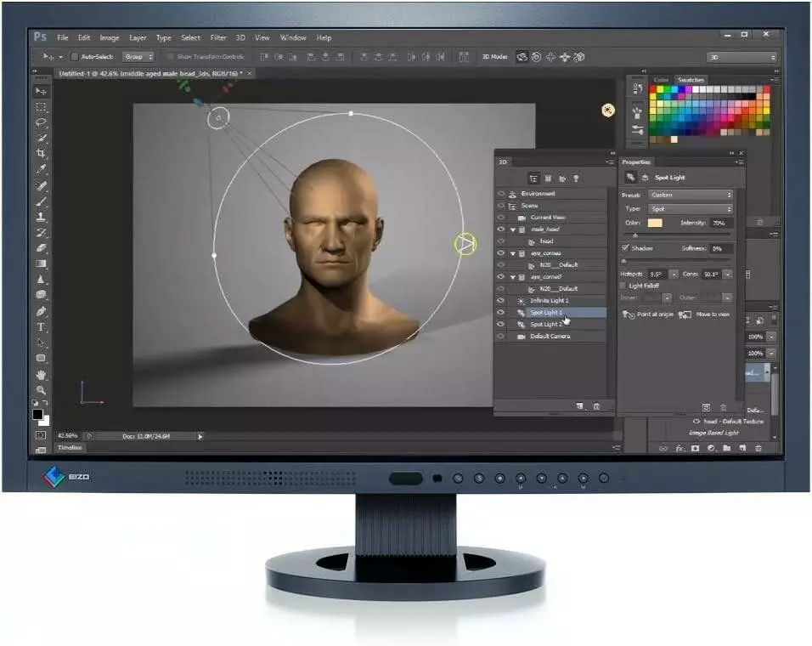812x646 pixels.
Task: Uncheck the Shadow checkbox
Action: click(x=626, y=248)
